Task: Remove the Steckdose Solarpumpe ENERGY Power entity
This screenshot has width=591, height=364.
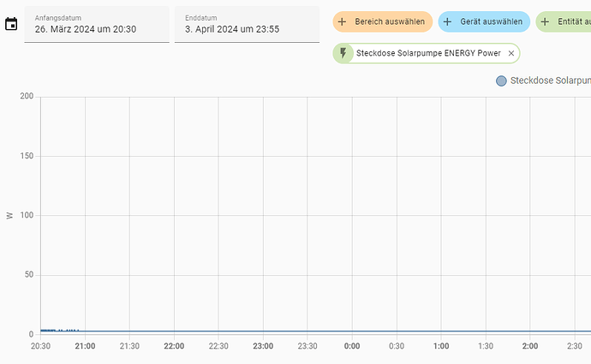Action: pyautogui.click(x=511, y=53)
